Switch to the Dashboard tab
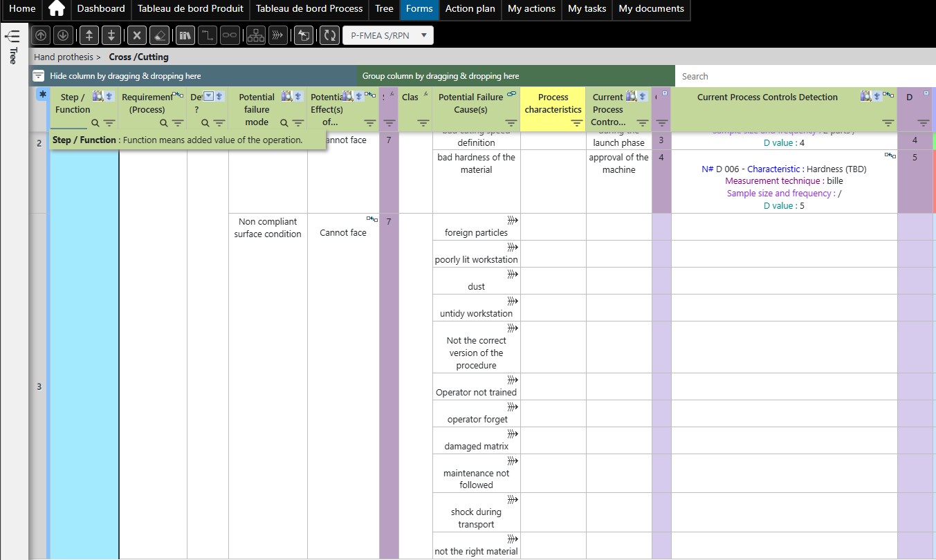Screen dimensions: 936x560 click(x=101, y=9)
